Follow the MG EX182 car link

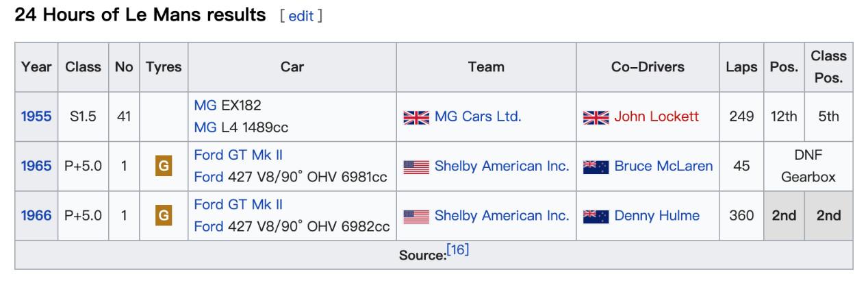click(x=205, y=106)
